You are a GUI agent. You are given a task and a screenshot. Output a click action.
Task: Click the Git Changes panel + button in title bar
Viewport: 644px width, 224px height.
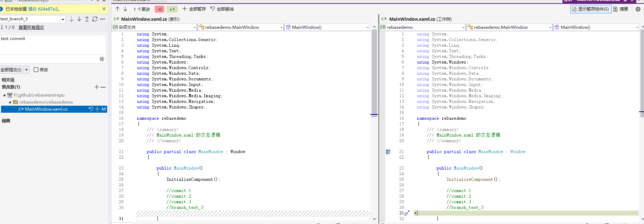tap(98, 1)
